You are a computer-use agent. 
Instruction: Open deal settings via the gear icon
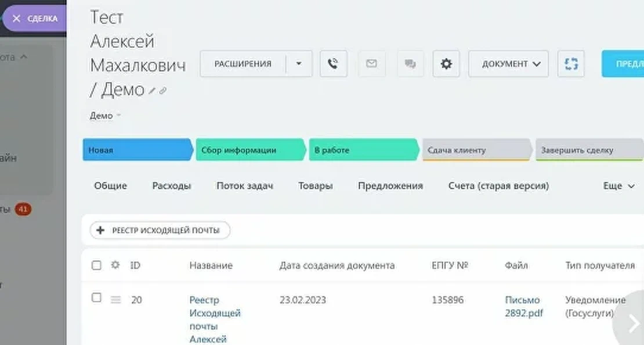tap(446, 64)
